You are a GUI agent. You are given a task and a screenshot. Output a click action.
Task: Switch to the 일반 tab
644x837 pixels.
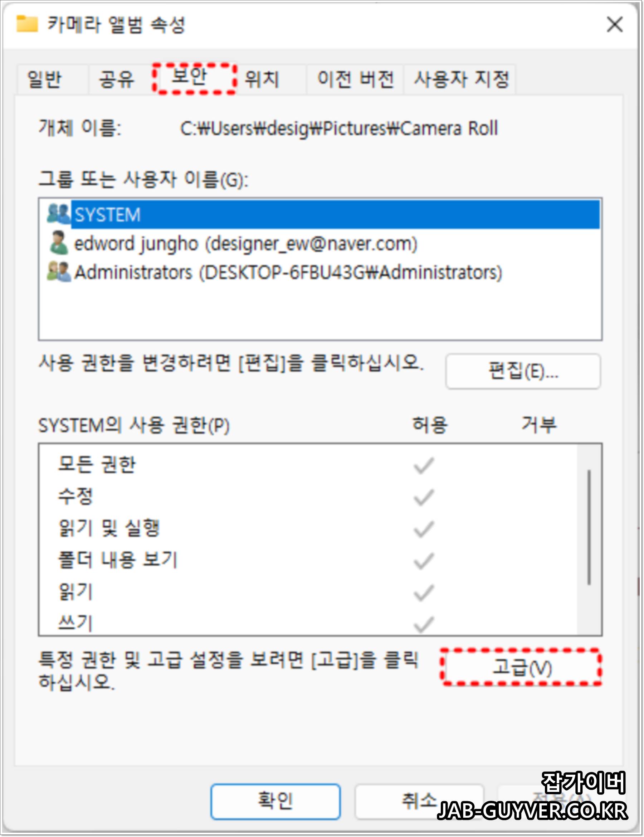pyautogui.click(x=44, y=79)
